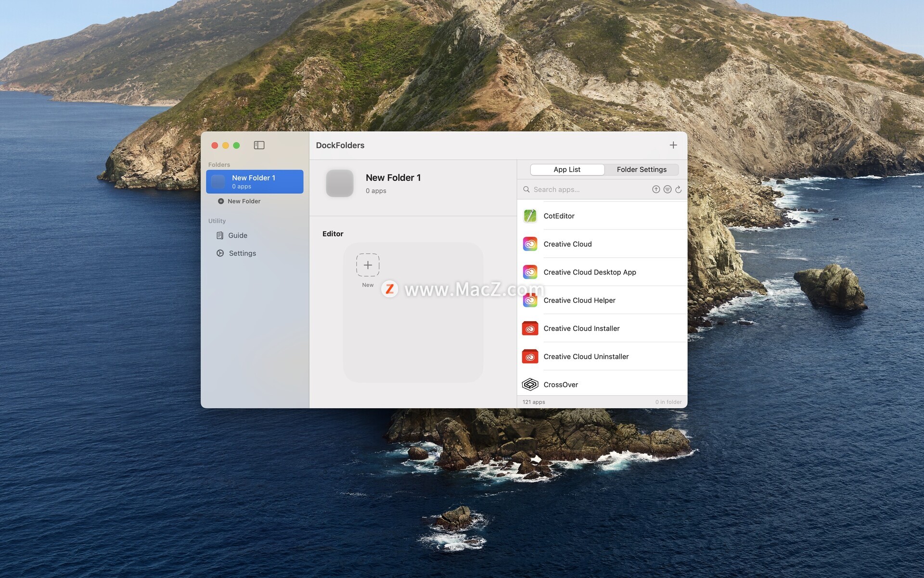Choose the Creative Cloud Helper icon
The height and width of the screenshot is (578, 924).
[530, 301]
